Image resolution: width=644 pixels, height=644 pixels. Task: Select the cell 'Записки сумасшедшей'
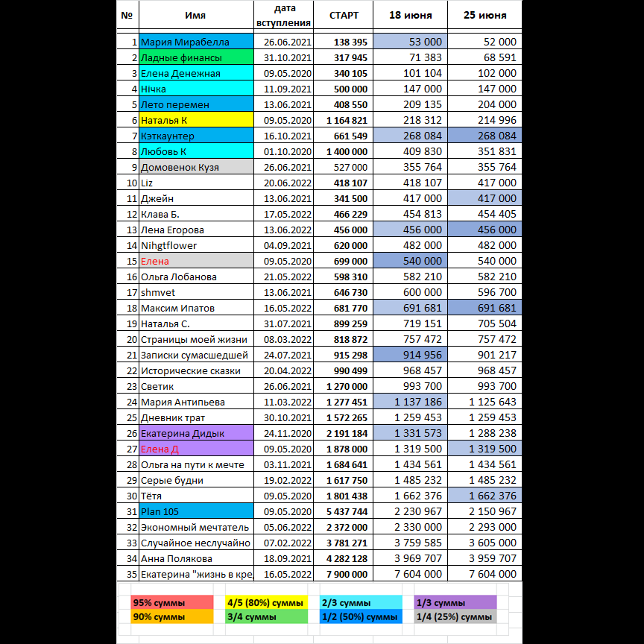[x=196, y=355]
